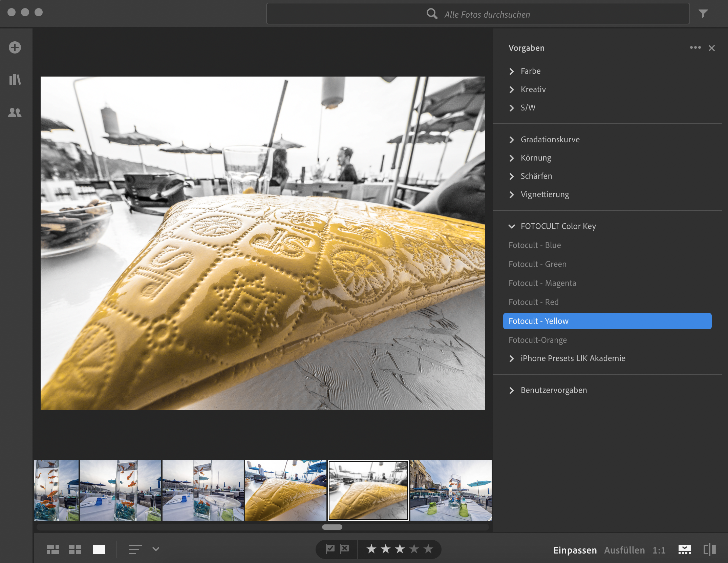Open second goldfish vase thumbnail in filmstrip
This screenshot has width=728, height=563.
(121, 491)
